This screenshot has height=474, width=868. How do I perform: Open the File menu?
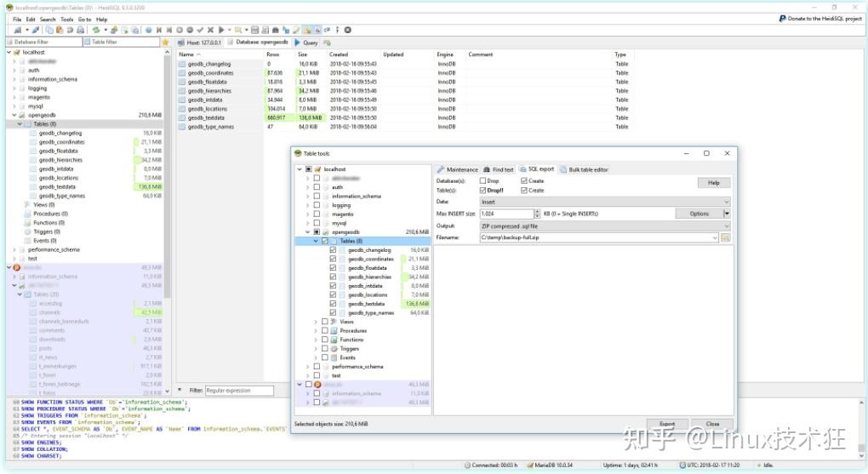[x=17, y=19]
